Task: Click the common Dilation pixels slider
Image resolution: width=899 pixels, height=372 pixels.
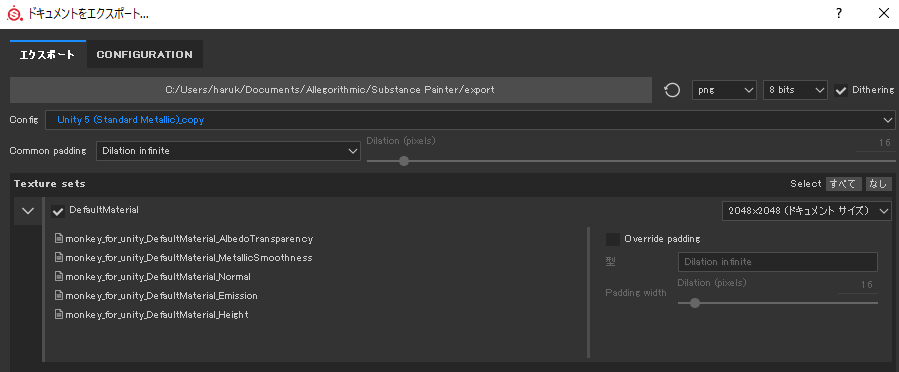Action: click(631, 161)
